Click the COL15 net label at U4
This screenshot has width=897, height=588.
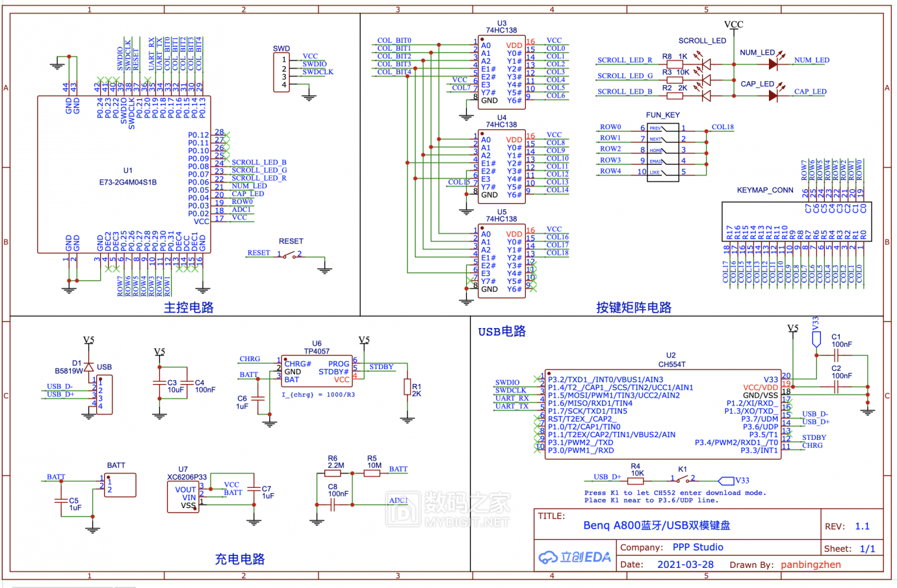point(459,182)
